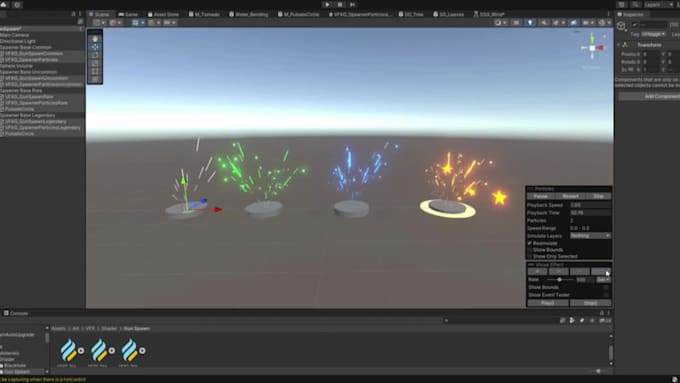680x383 pixels.
Task: Open the Tag dropdown in Inspector
Action: [653, 34]
